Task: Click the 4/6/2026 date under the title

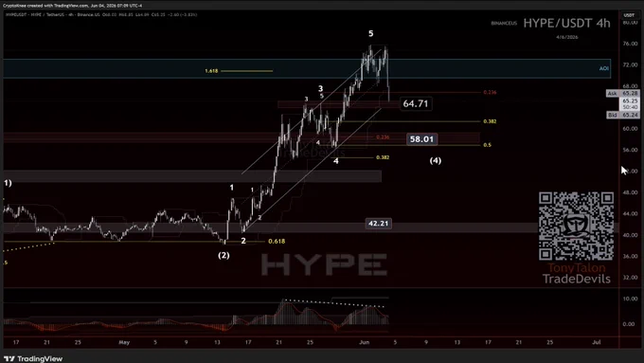Action: tap(566, 37)
